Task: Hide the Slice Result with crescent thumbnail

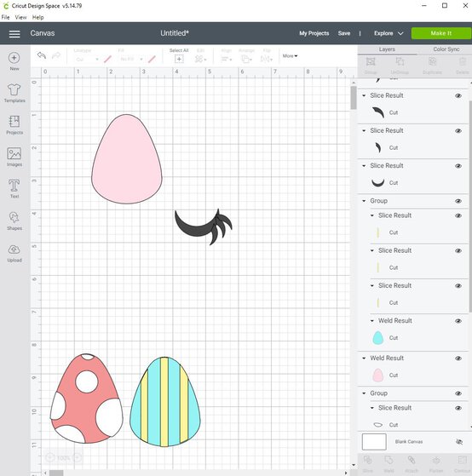Action: [458, 166]
